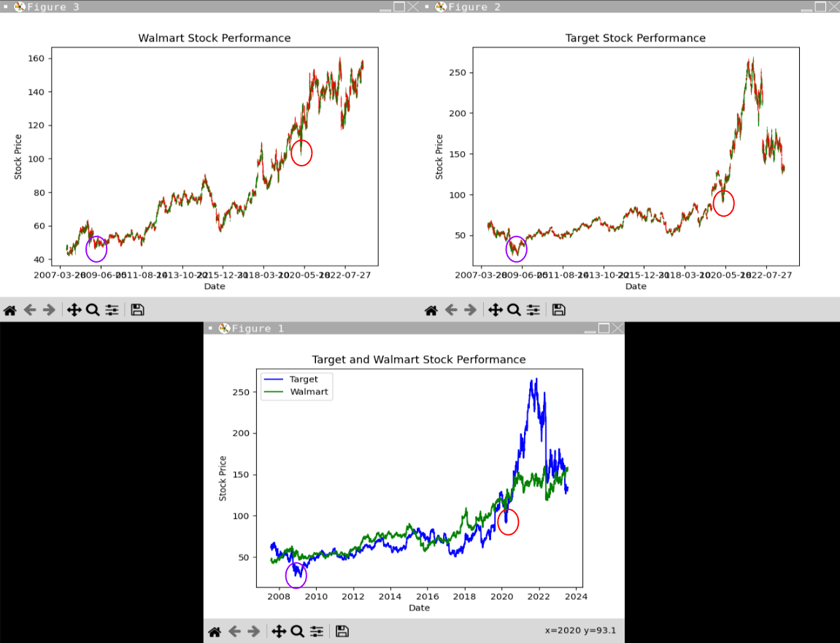Click the 2022-07-27 tick label in Figure 2
Image resolution: width=840 pixels, height=643 pixels.
point(766,275)
